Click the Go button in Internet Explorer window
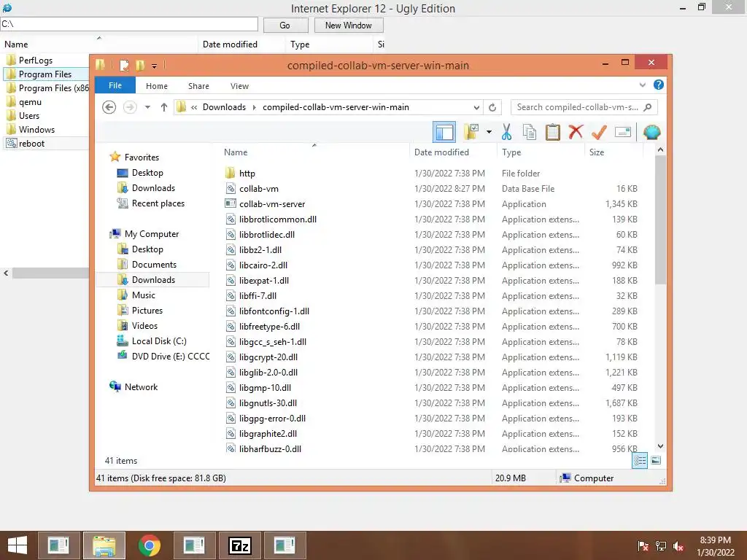The height and width of the screenshot is (560, 747). click(x=285, y=26)
